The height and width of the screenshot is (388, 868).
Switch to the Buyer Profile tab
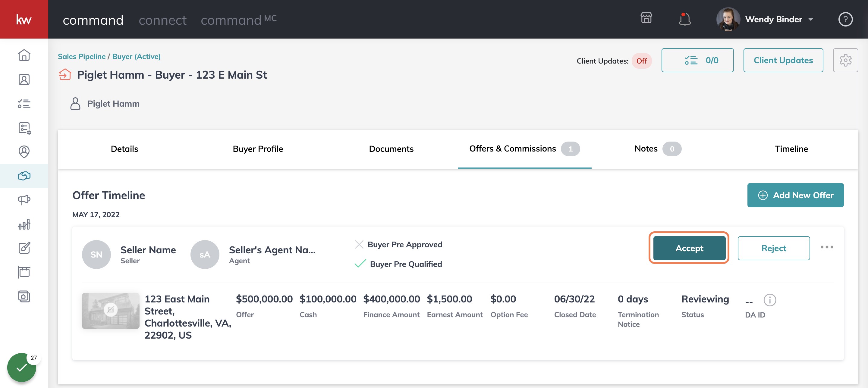(x=258, y=149)
